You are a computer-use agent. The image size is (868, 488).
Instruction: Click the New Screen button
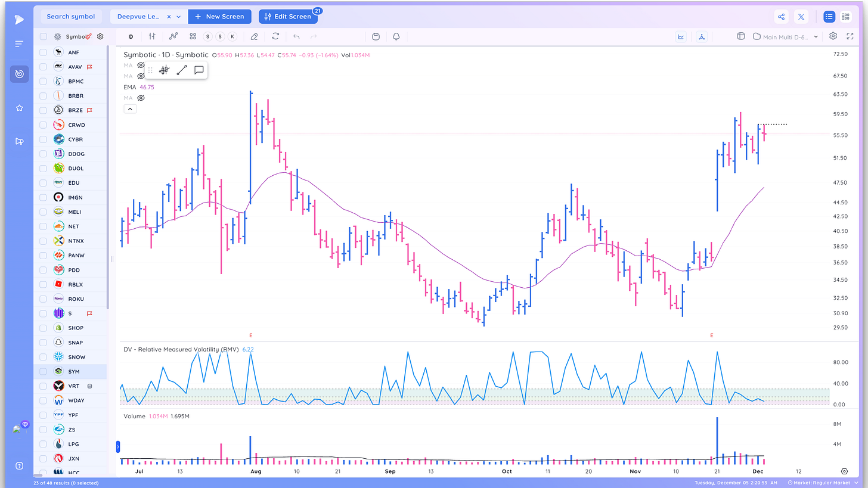[x=220, y=17]
